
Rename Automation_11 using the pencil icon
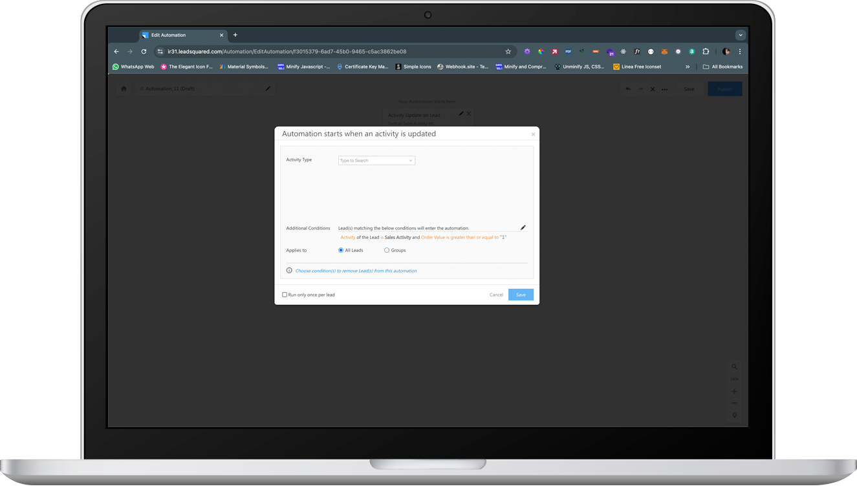pyautogui.click(x=268, y=89)
